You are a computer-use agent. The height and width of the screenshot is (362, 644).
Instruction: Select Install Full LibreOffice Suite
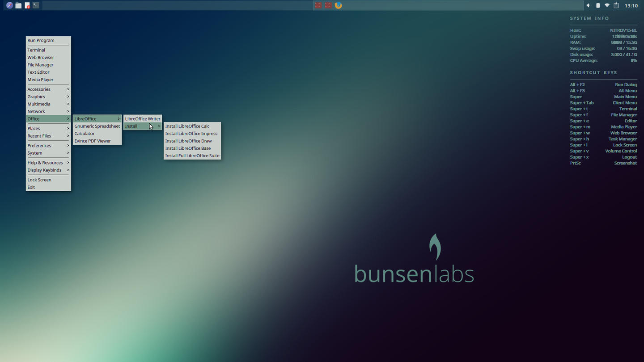(x=192, y=156)
